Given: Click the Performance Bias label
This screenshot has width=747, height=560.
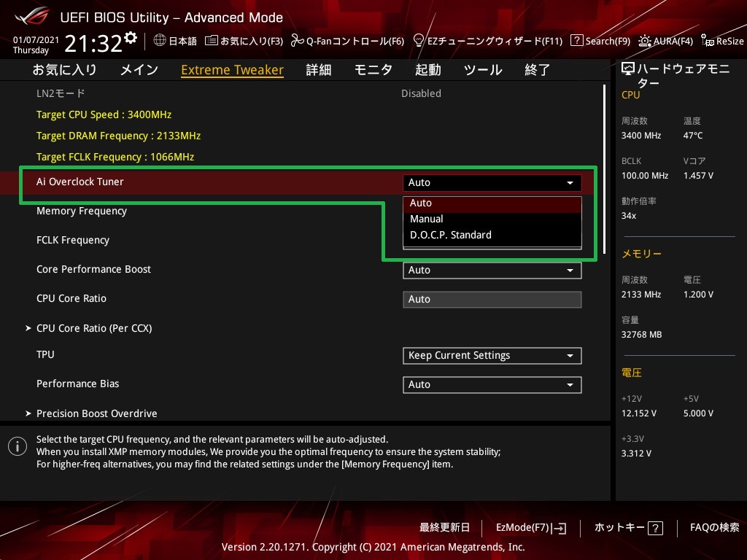Looking at the screenshot, I should point(77,384).
